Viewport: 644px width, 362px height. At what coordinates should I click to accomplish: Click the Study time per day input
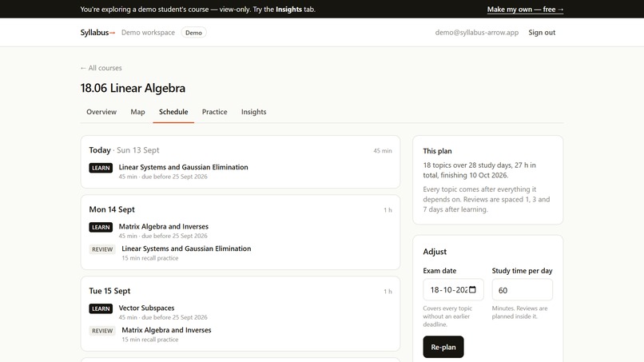pyautogui.click(x=522, y=290)
